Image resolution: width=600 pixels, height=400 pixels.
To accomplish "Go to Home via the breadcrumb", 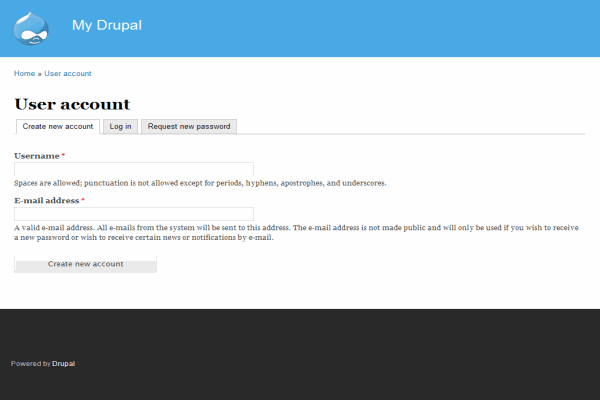I will pyautogui.click(x=24, y=74).
